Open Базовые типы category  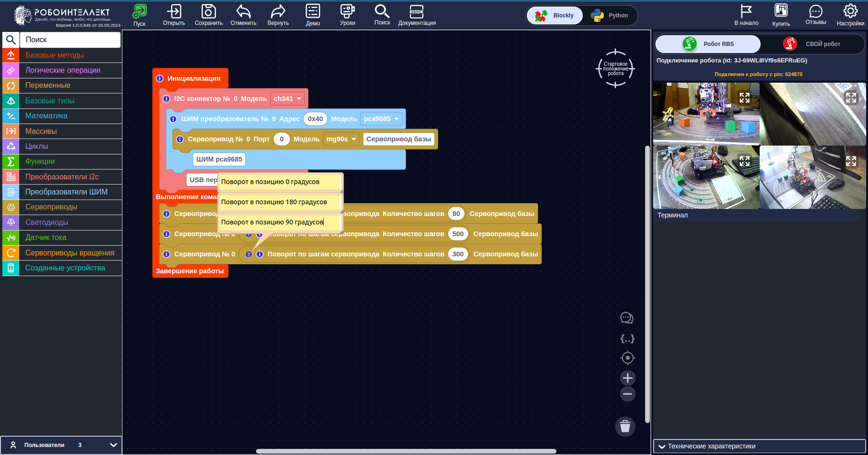pyautogui.click(x=62, y=100)
